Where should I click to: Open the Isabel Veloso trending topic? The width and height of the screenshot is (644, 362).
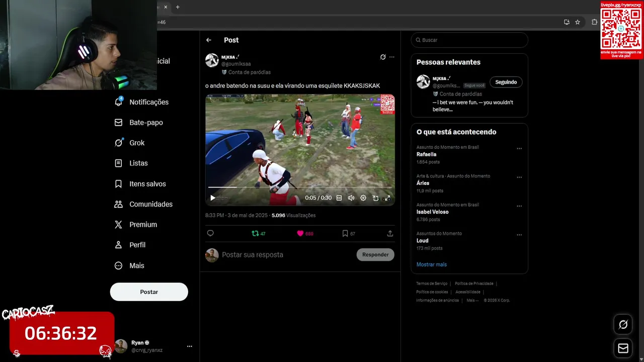click(433, 212)
